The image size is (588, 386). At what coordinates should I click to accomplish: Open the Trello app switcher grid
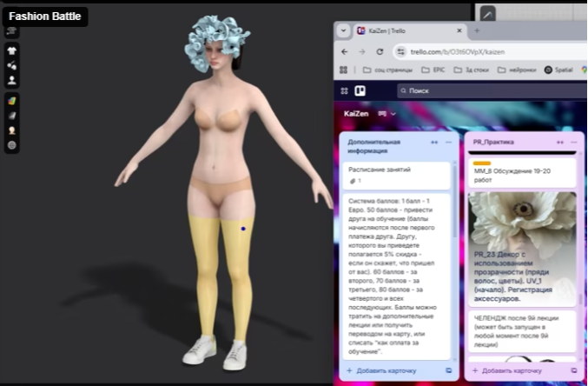click(x=345, y=90)
